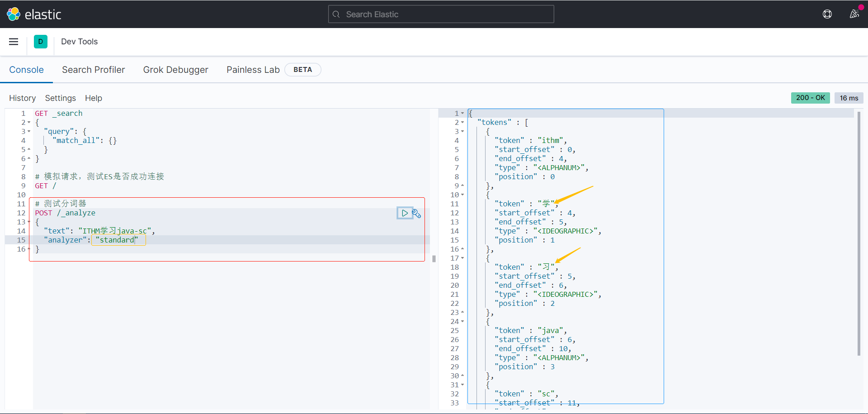Click the "GET /" request line
The height and width of the screenshot is (414, 868).
46,186
